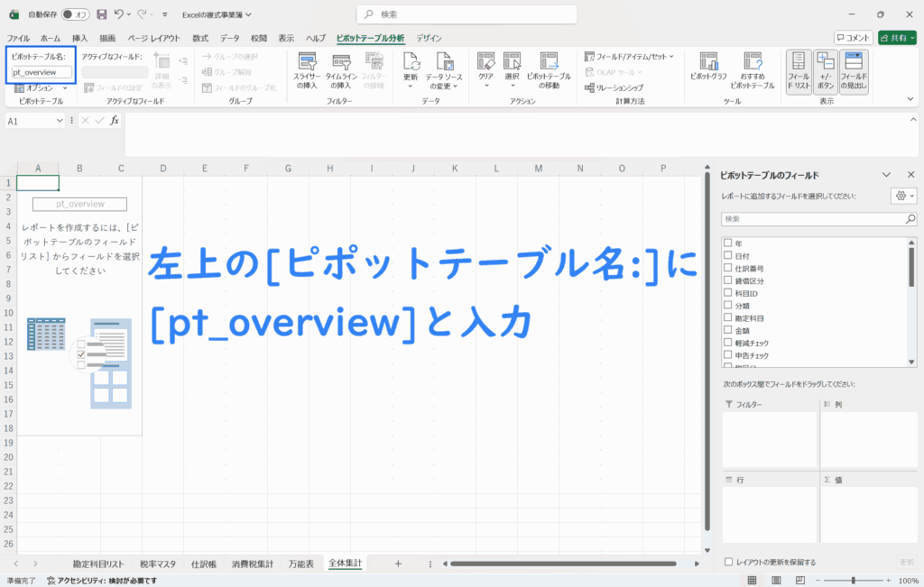The image size is (924, 587).
Task: Toggle the AutoSave (自動保存) switch
Action: (x=75, y=14)
